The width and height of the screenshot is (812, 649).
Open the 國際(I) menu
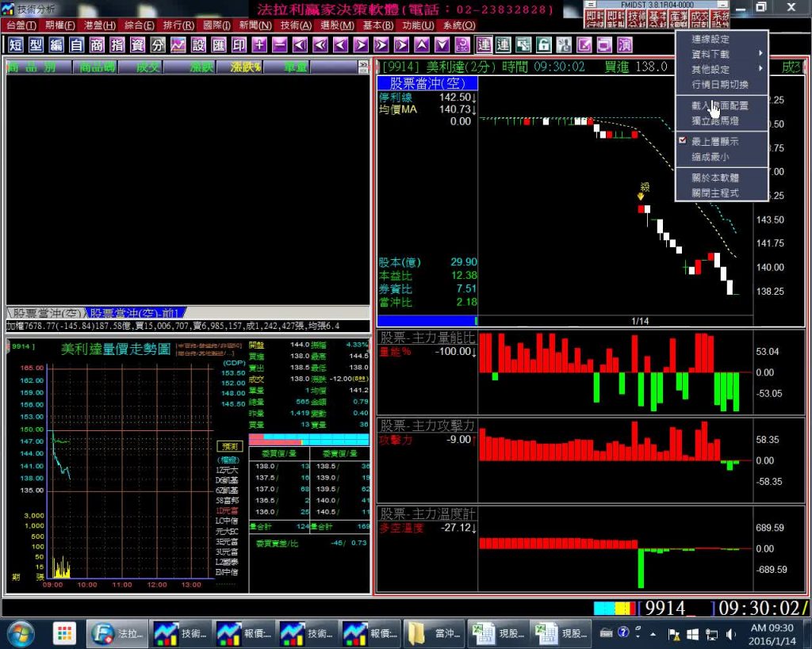coord(216,25)
